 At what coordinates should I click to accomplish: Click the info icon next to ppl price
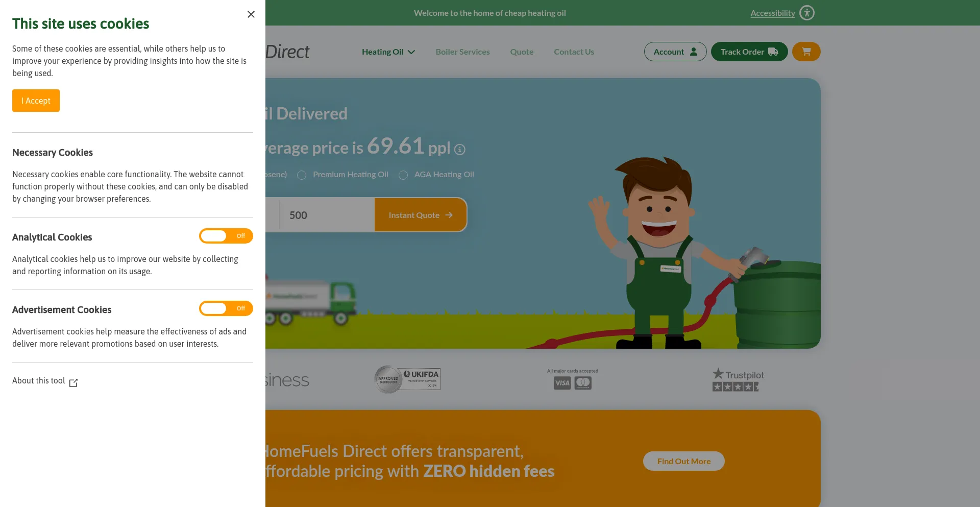point(460,150)
